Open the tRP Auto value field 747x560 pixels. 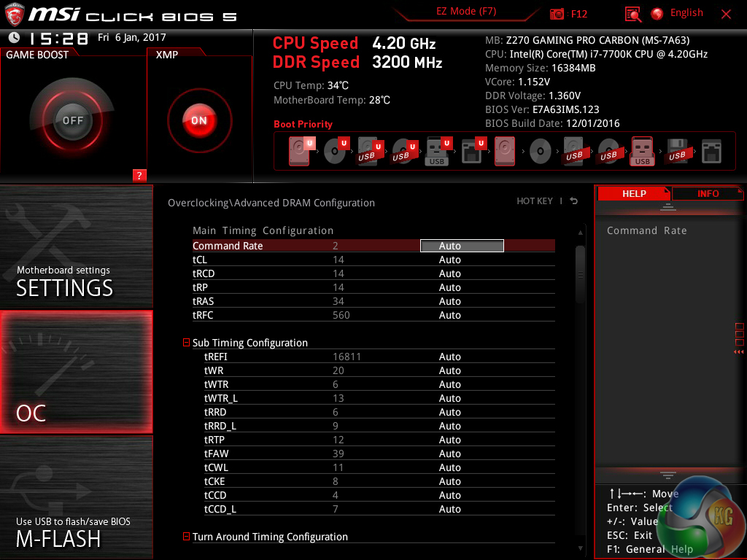pos(449,287)
